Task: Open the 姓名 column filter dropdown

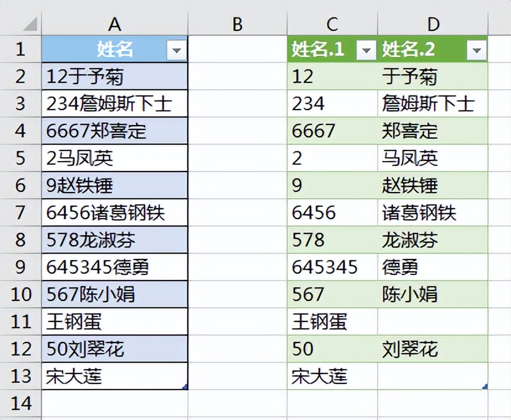Action: (177, 50)
